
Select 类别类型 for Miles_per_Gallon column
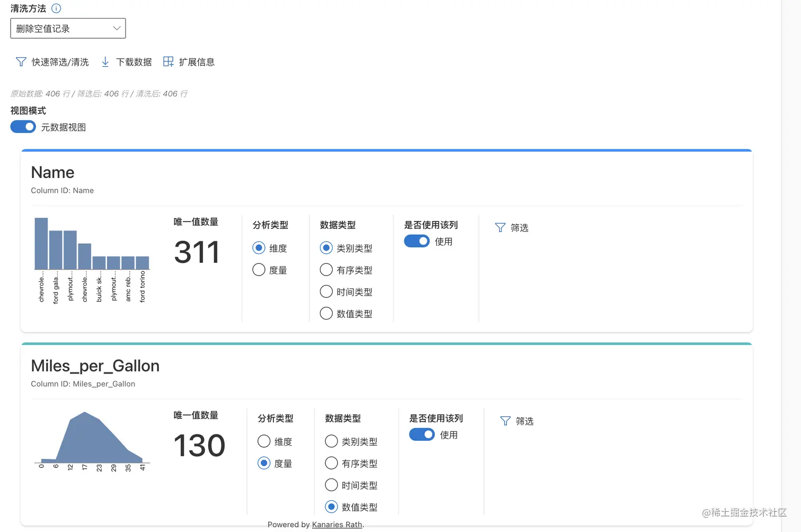coord(331,441)
